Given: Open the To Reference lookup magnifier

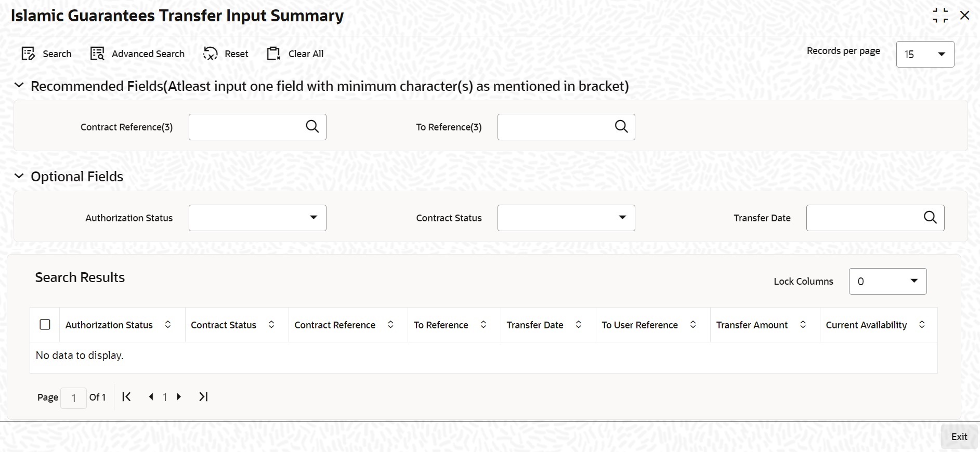Looking at the screenshot, I should click(x=621, y=127).
